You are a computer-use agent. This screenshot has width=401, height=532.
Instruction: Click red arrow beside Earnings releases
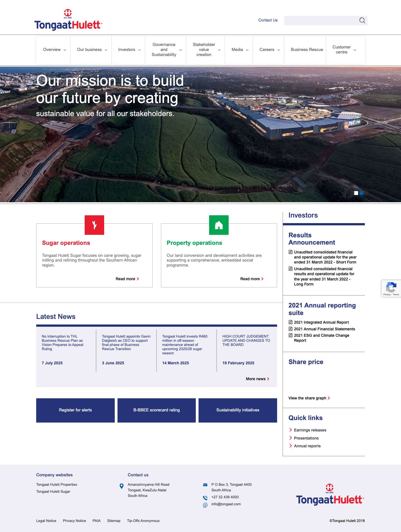291,430
